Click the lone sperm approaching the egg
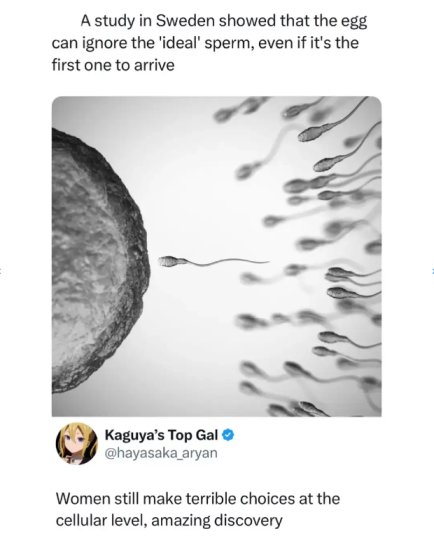The image size is (434, 543). click(x=213, y=262)
